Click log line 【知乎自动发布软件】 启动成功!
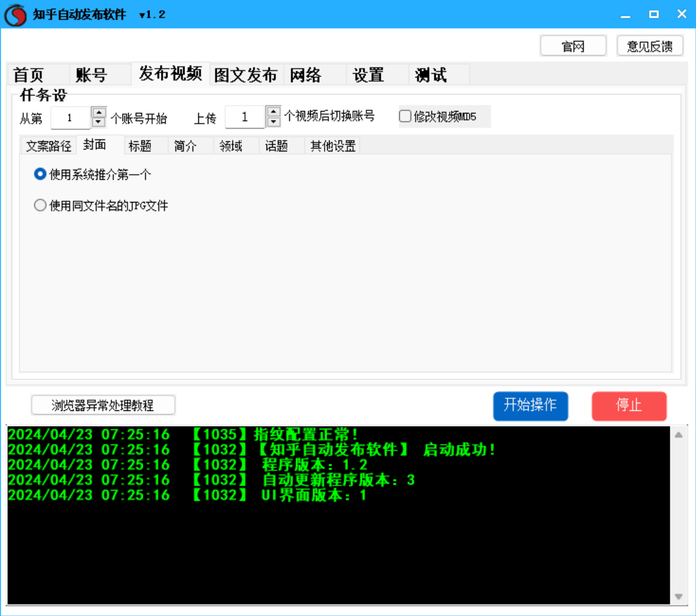 pyautogui.click(x=376, y=449)
